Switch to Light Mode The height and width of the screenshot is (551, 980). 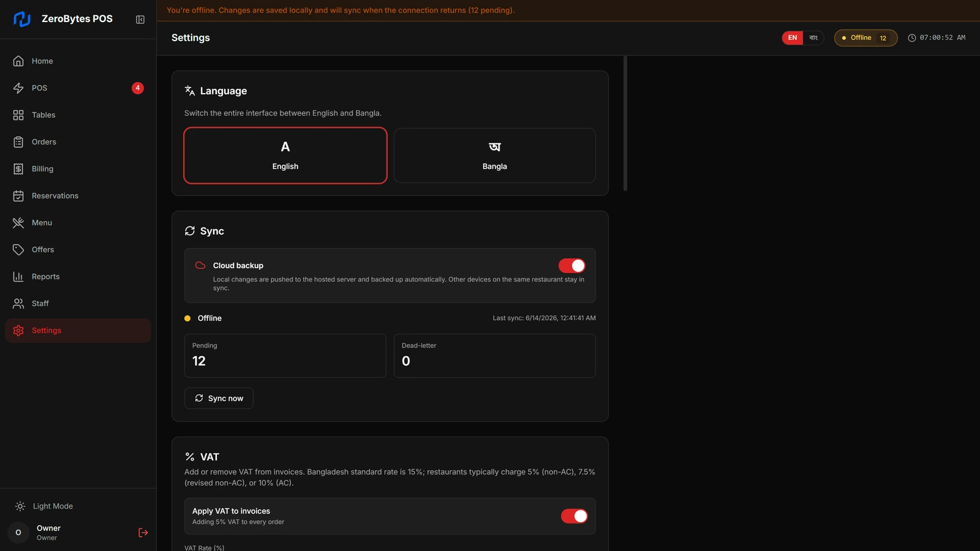(78, 506)
